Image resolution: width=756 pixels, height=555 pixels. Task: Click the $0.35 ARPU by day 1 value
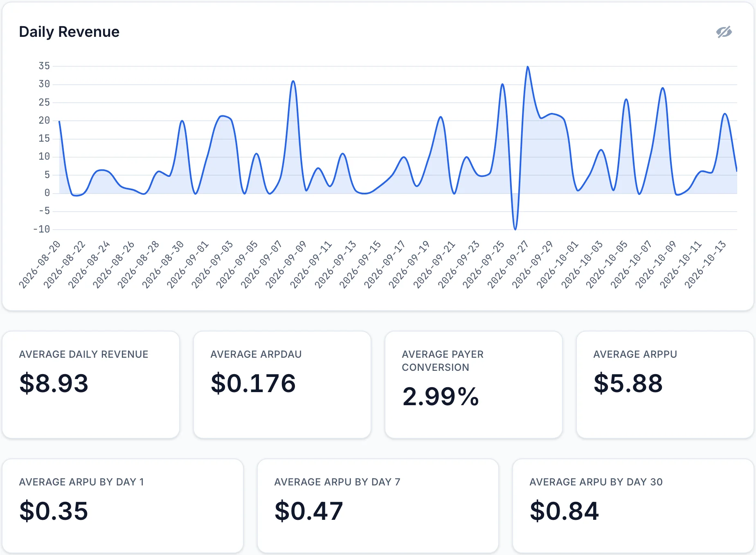54,511
